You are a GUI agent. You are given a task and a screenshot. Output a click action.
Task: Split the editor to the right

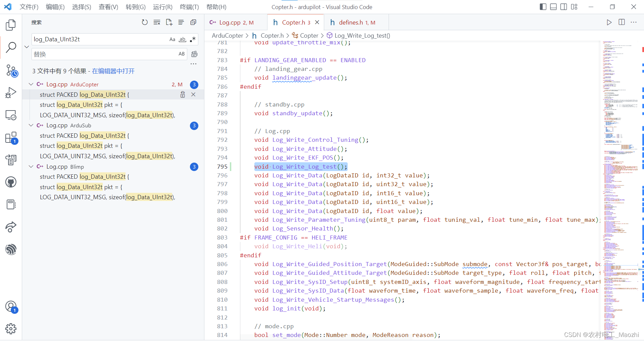click(x=622, y=22)
